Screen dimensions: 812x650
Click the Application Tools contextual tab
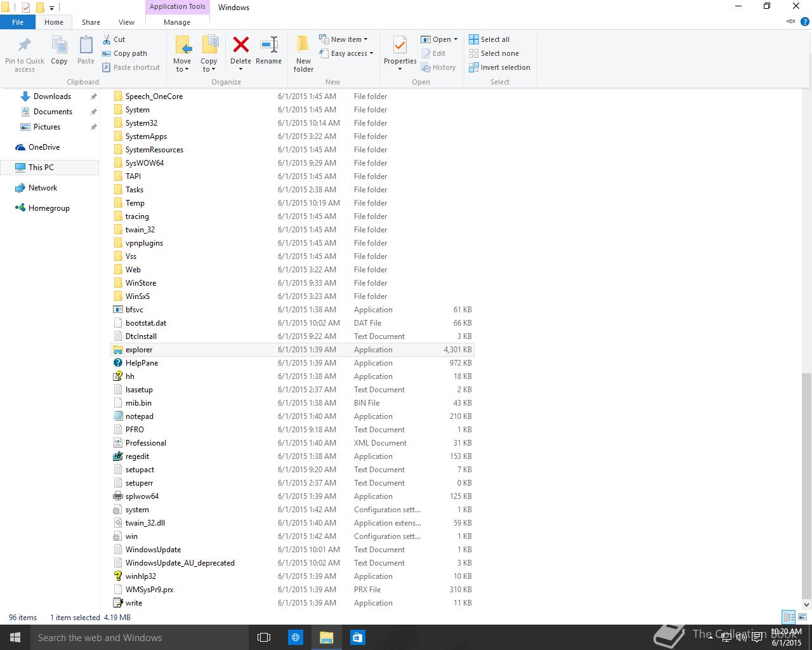coord(178,7)
